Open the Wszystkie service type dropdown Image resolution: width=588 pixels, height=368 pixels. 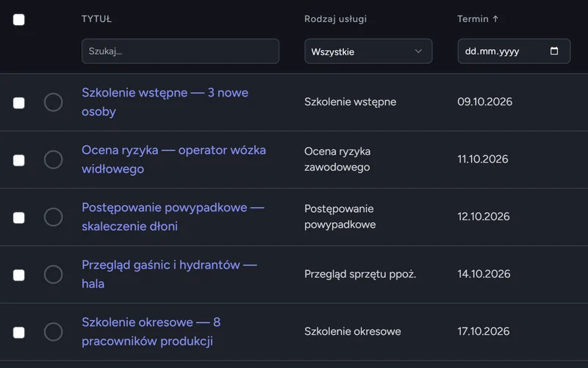pos(368,51)
